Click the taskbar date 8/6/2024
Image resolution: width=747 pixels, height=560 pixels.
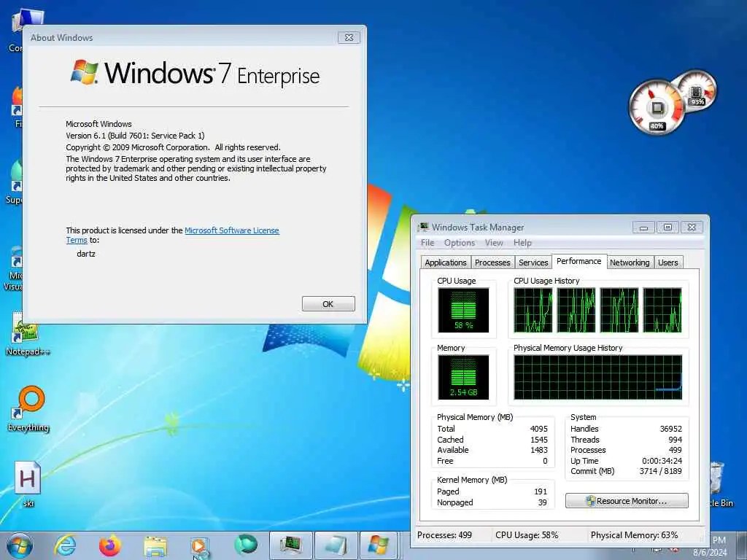click(710, 553)
